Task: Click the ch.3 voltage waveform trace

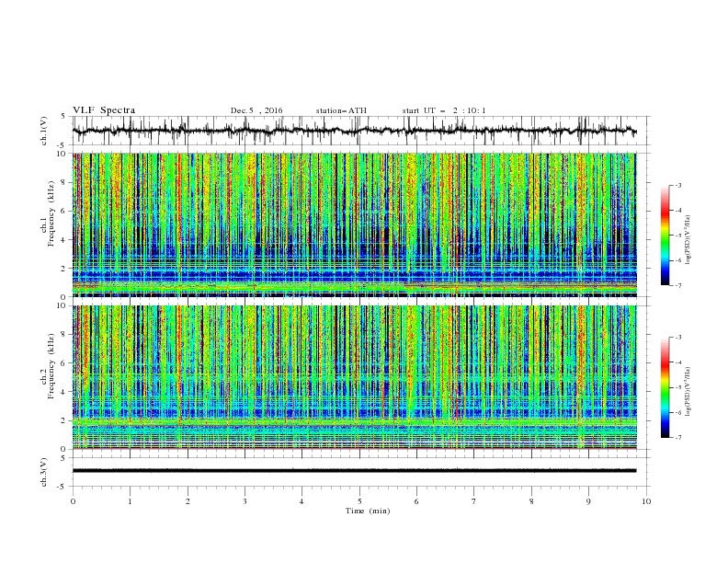Action: click(x=354, y=471)
